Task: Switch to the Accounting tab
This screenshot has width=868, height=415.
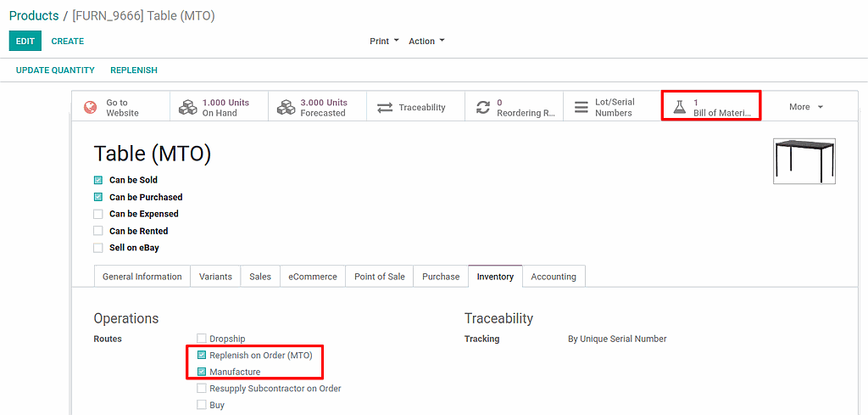Action: 554,277
